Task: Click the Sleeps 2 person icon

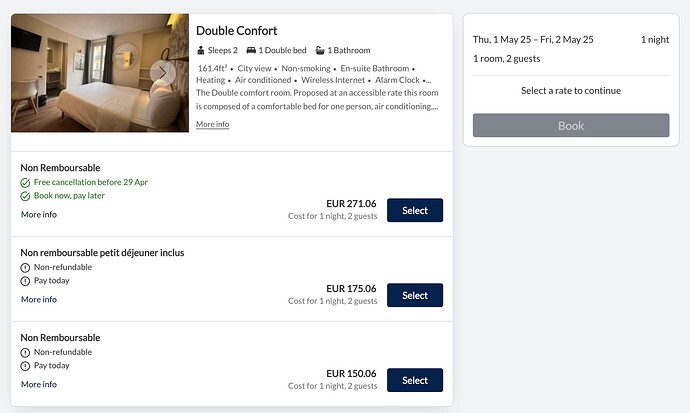Action: 201,50
